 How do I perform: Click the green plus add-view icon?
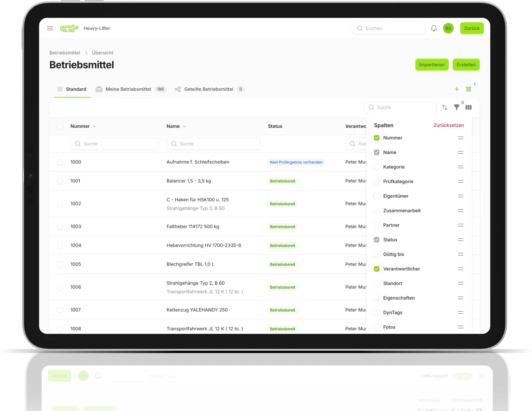(457, 89)
